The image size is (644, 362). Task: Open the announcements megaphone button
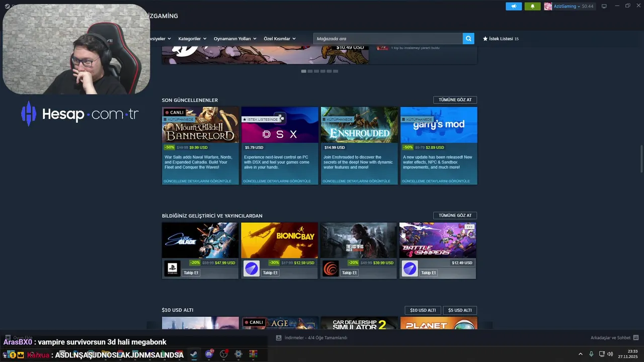coord(514,7)
